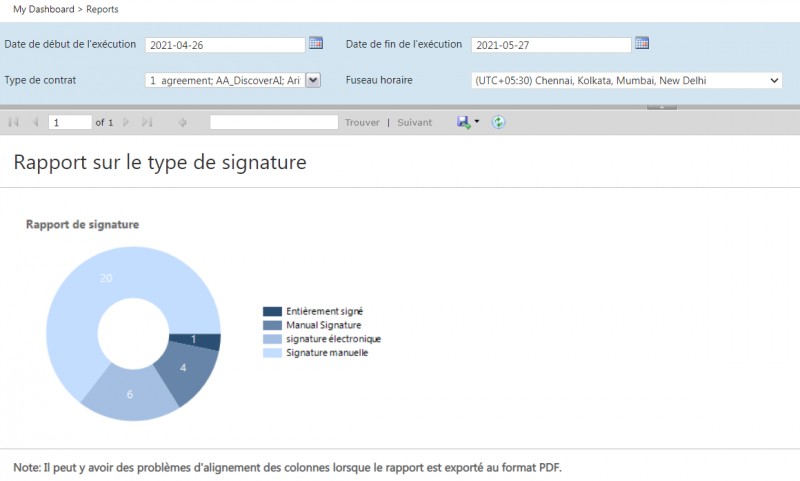800x481 pixels.
Task: Click the back to parent report arrow
Action: (x=182, y=122)
